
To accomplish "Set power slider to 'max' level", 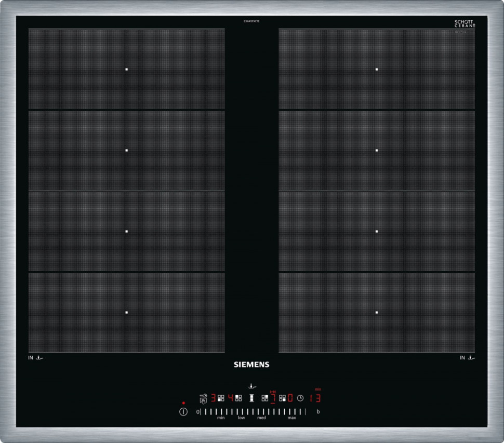I will click(x=292, y=412).
